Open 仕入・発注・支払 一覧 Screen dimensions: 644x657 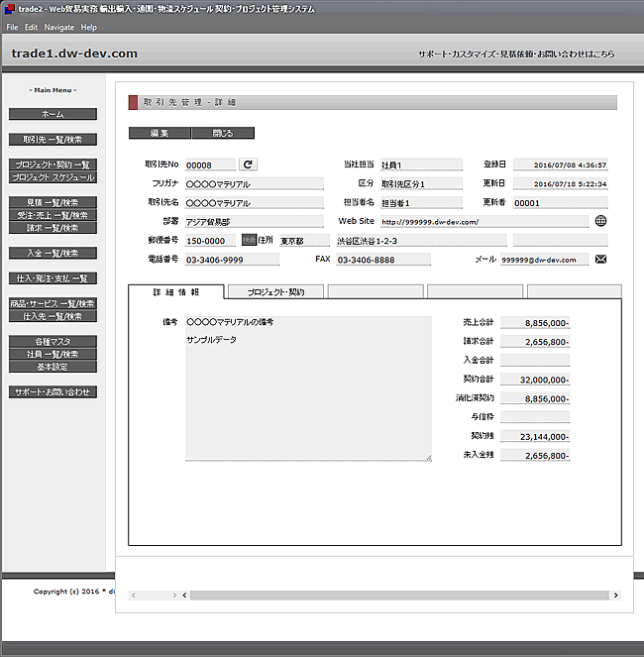click(53, 278)
